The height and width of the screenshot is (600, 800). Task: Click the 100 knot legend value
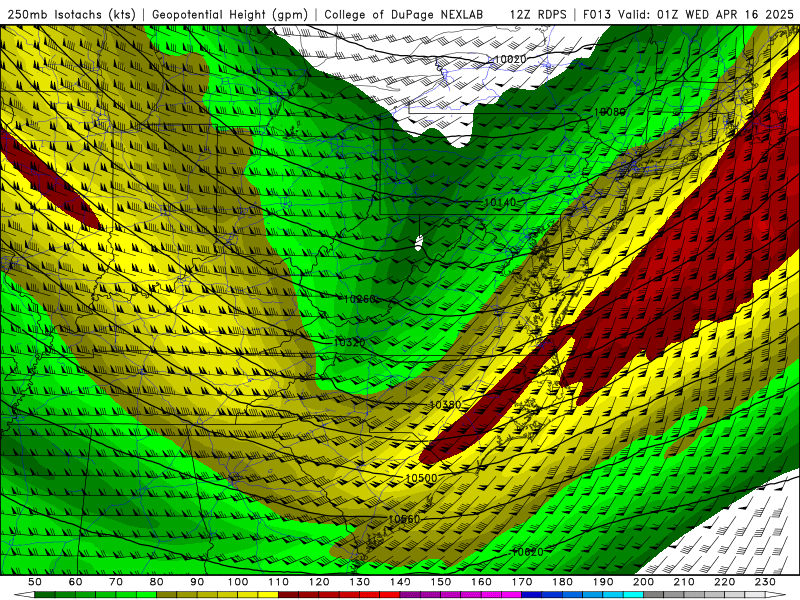point(238,582)
